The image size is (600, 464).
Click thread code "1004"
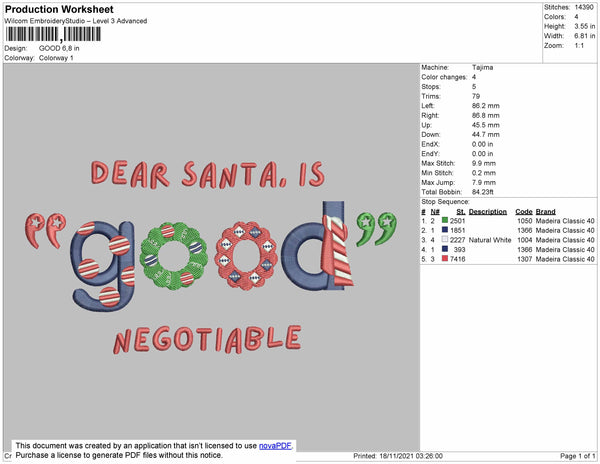(x=525, y=240)
